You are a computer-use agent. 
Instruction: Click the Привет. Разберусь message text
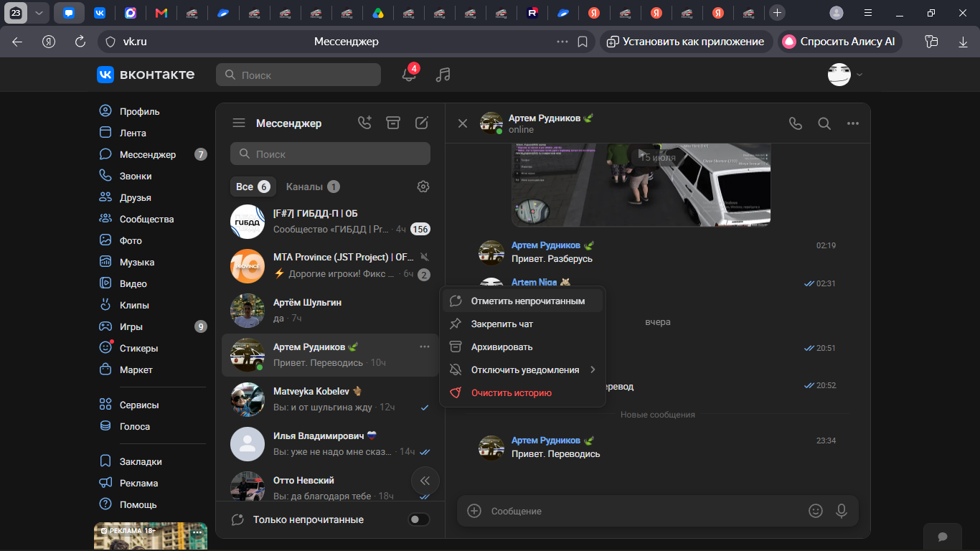552,258
